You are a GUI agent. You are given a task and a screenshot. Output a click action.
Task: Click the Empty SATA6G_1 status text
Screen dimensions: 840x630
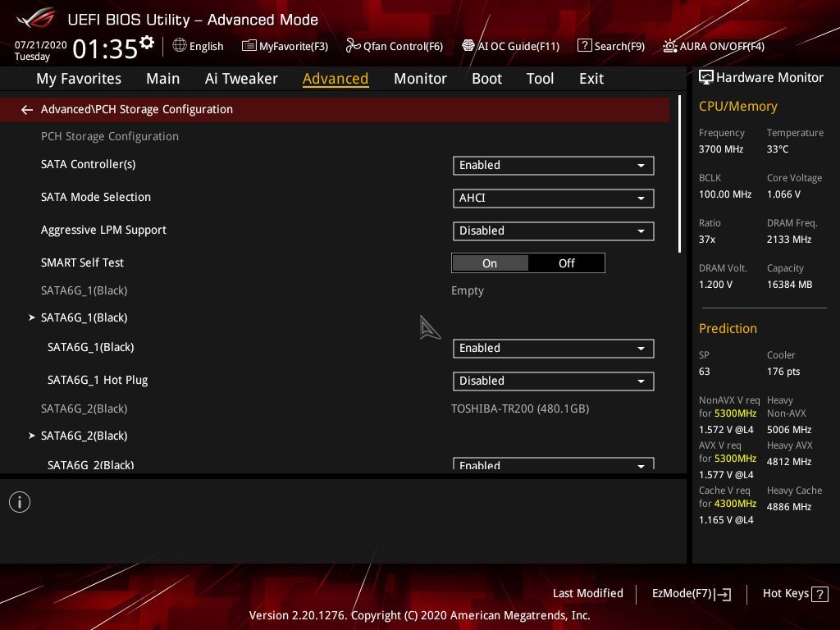[467, 291]
